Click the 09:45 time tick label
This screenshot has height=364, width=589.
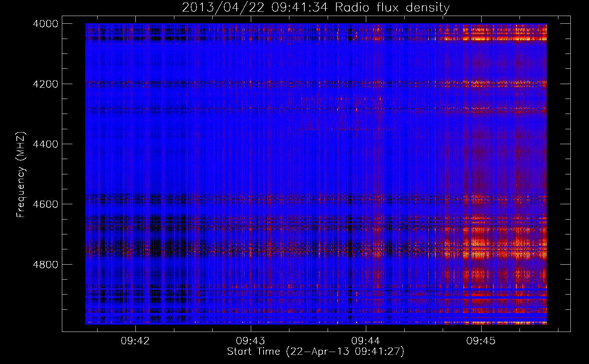(481, 341)
